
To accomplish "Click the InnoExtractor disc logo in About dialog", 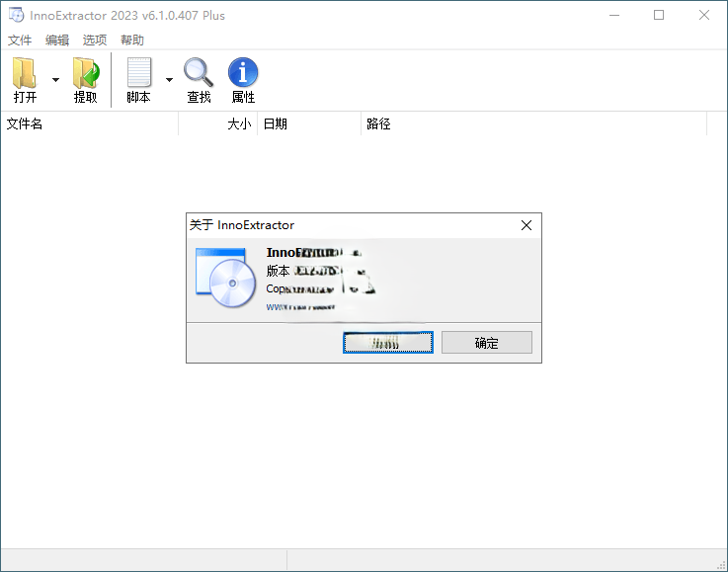I will tap(225, 278).
